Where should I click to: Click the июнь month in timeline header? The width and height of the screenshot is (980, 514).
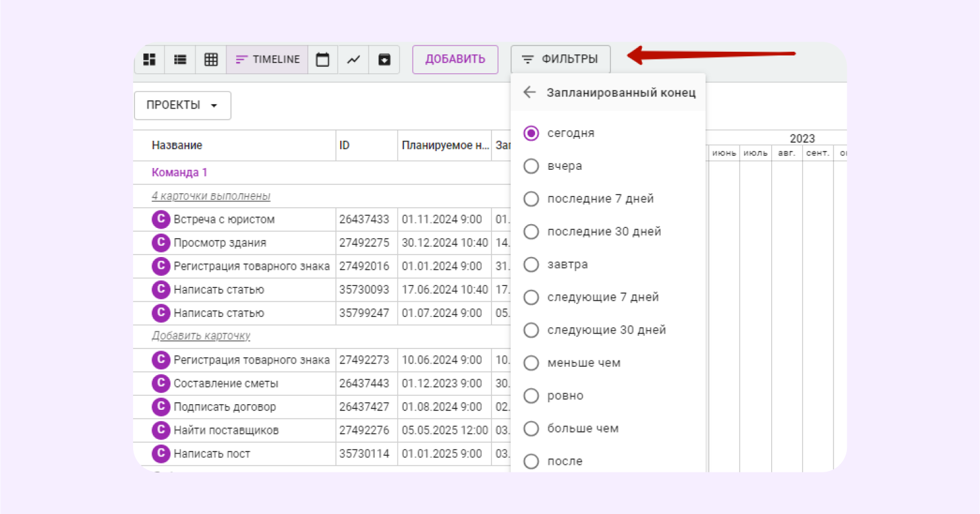coord(724,153)
